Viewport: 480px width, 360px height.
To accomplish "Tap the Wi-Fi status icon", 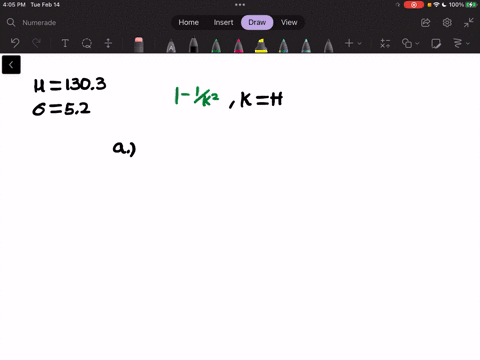I will (x=436, y=5).
